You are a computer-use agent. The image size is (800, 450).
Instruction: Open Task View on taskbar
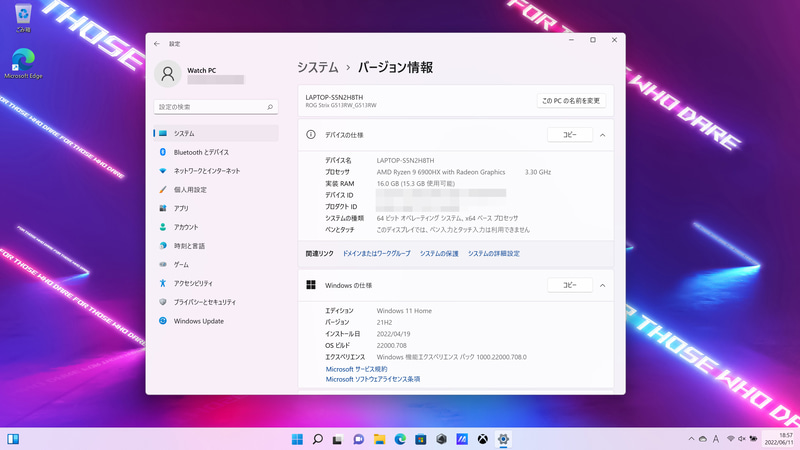(338, 439)
